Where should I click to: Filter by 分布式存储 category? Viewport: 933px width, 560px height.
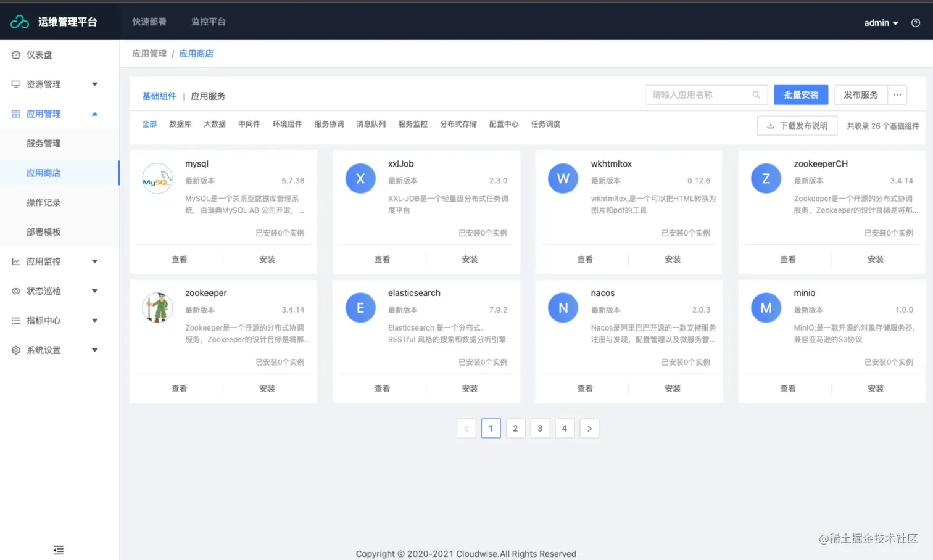click(458, 125)
